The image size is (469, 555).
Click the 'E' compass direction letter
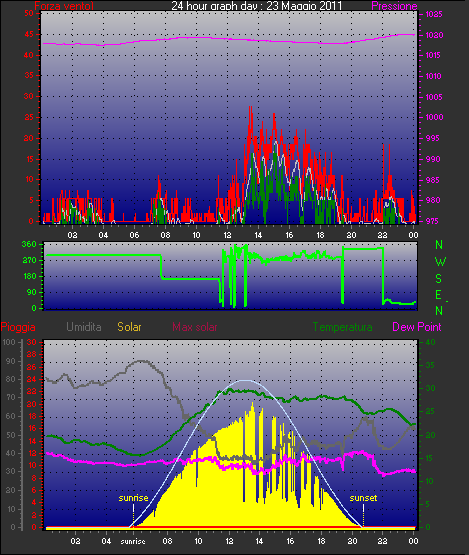(x=439, y=295)
